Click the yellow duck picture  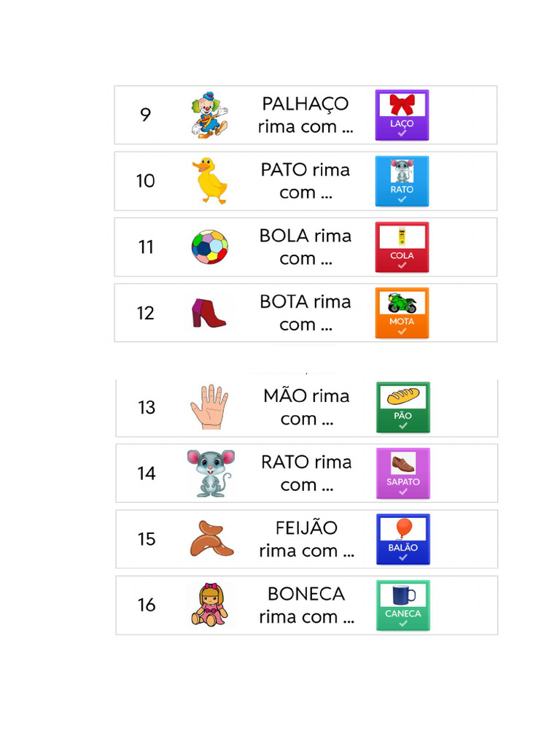[209, 181]
